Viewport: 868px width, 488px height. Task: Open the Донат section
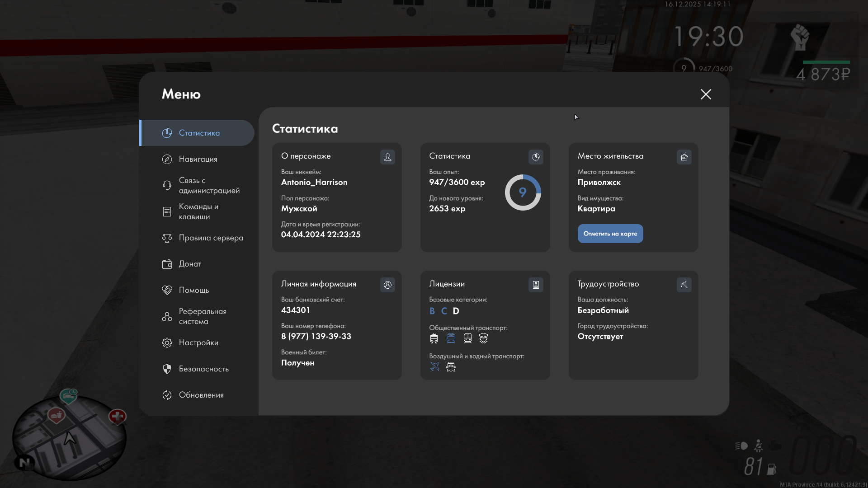(189, 264)
